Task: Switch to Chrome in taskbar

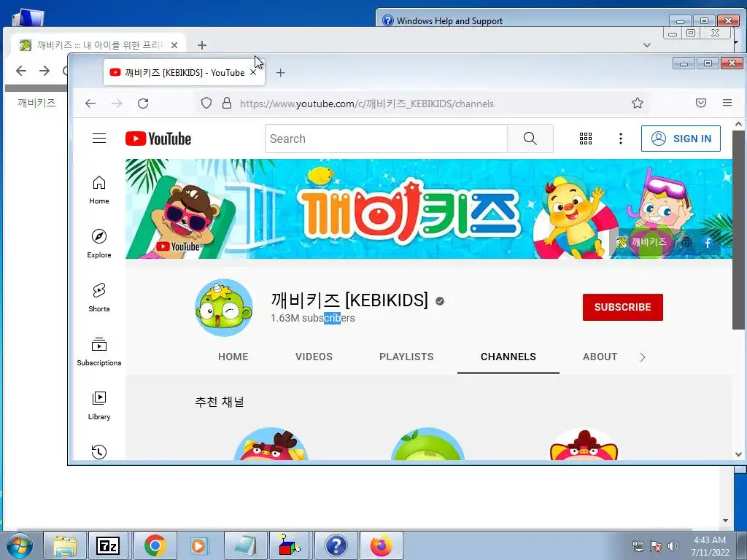Action: tap(155, 545)
